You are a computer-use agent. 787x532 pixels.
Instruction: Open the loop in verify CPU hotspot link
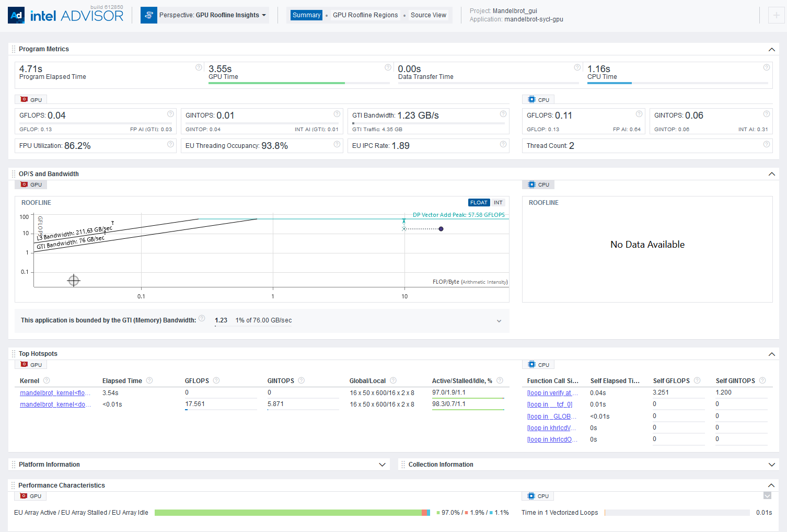(552, 393)
